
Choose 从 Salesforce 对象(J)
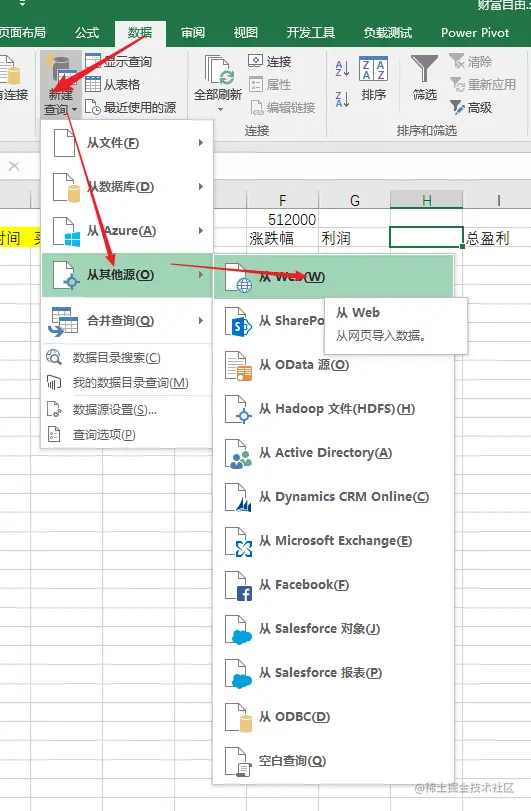[333, 628]
